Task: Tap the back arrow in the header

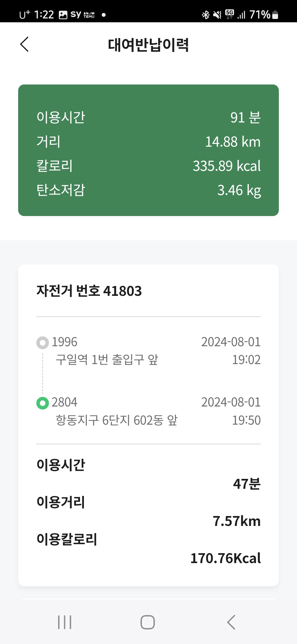Action: (x=24, y=44)
